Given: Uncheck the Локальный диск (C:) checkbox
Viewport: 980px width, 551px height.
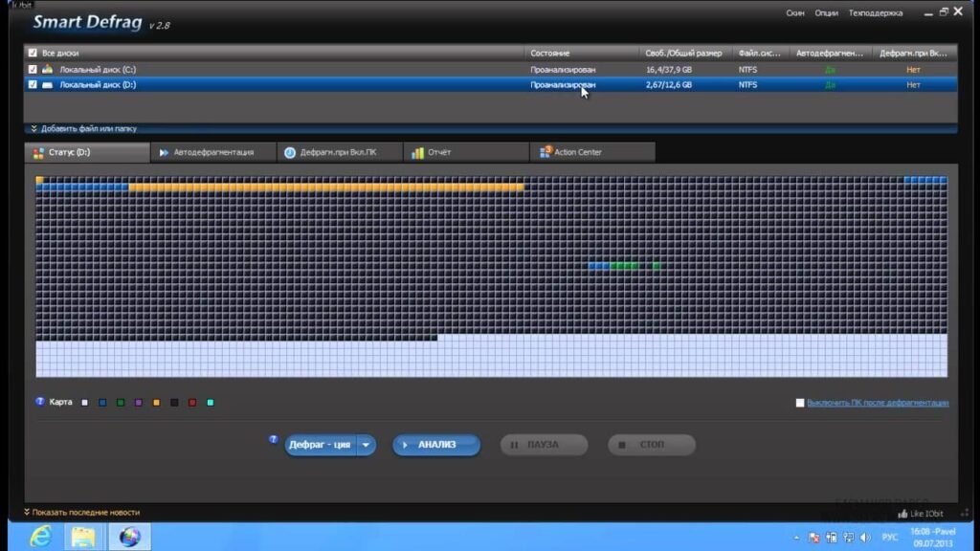Looking at the screenshot, I should tap(33, 69).
